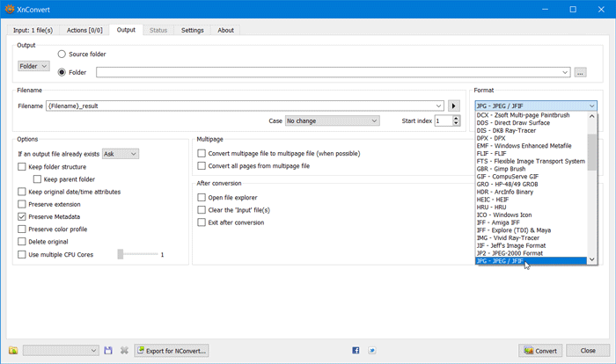Enable Keep folder structure checkbox

pyautogui.click(x=22, y=166)
